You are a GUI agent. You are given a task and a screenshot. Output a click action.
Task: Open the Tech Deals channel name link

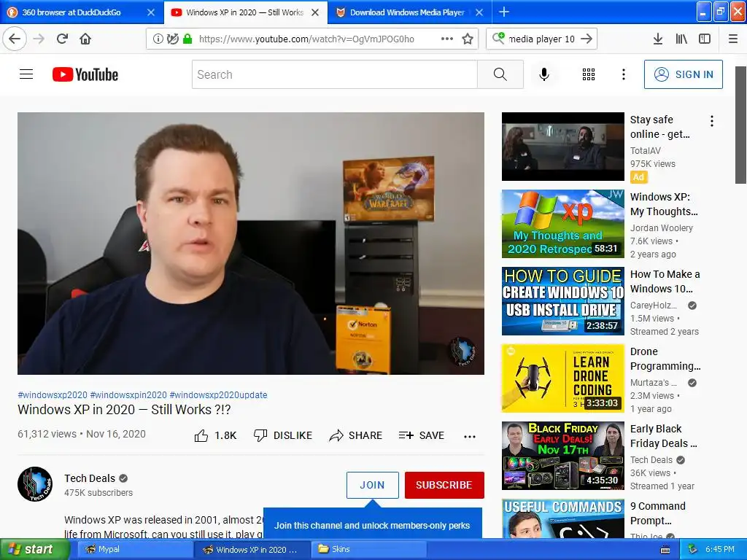pyautogui.click(x=90, y=478)
